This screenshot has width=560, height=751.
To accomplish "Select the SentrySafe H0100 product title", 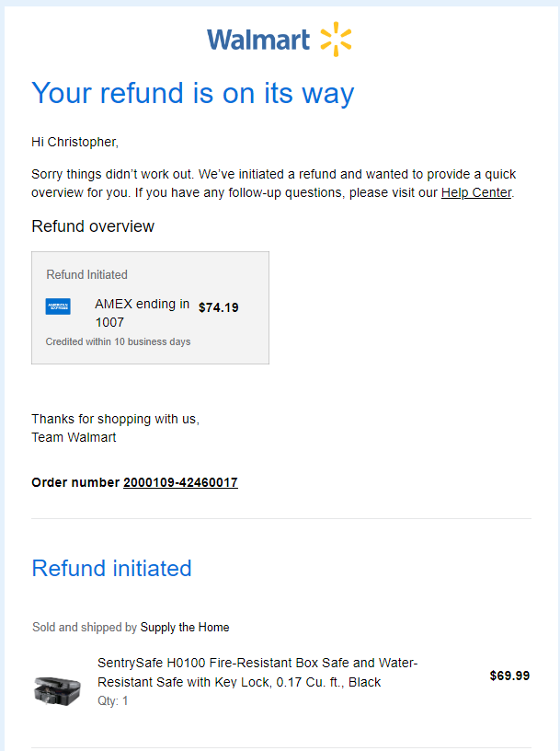I will pos(257,673).
